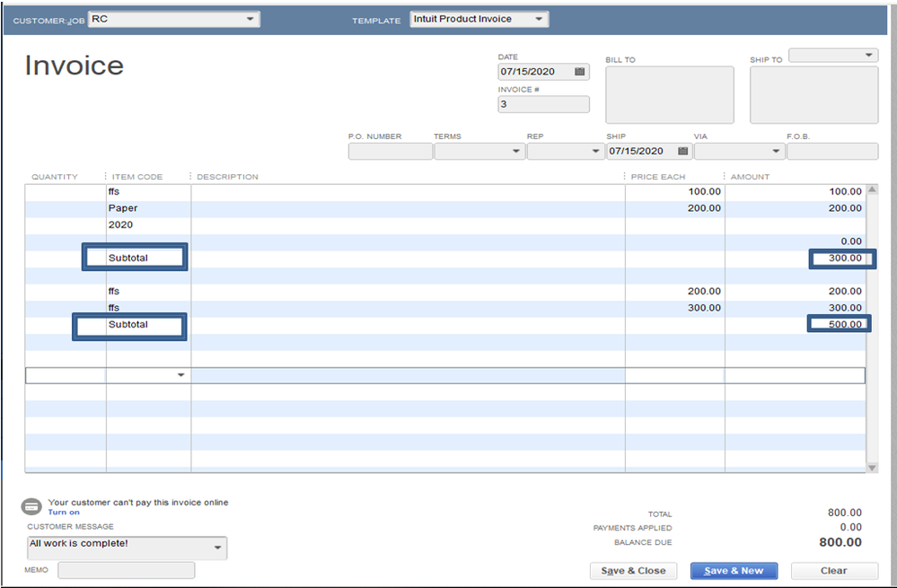Expand the SHIP TO dropdown
The height and width of the screenshot is (588, 897).
868,55
